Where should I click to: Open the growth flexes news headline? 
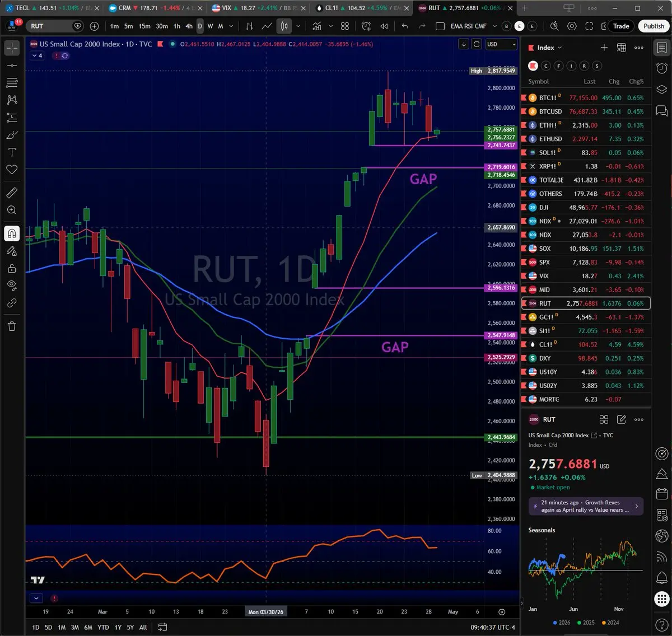click(x=586, y=506)
